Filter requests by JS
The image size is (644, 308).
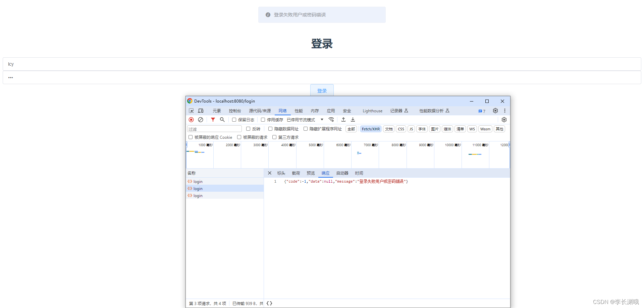tap(411, 129)
